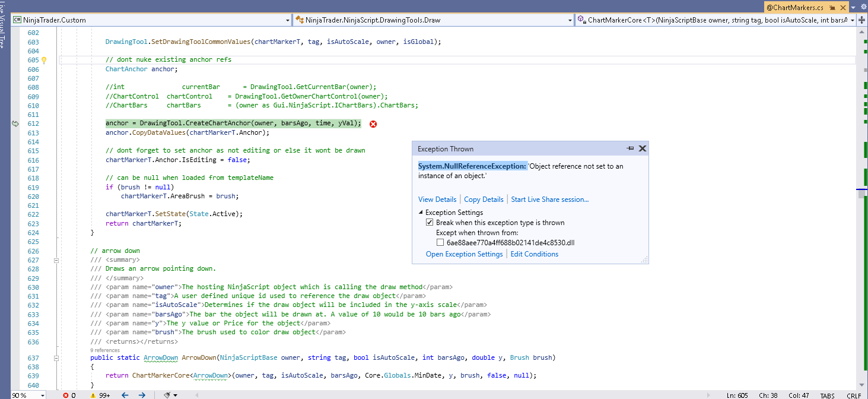The width and height of the screenshot is (868, 399).
Task: Uncheck Break when this exception type is thrown
Action: (430, 223)
